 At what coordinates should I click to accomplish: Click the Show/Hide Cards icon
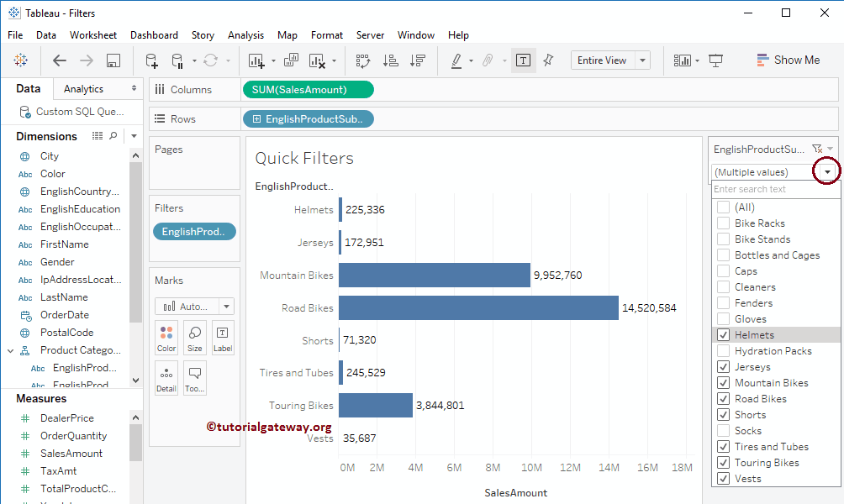[683, 60]
